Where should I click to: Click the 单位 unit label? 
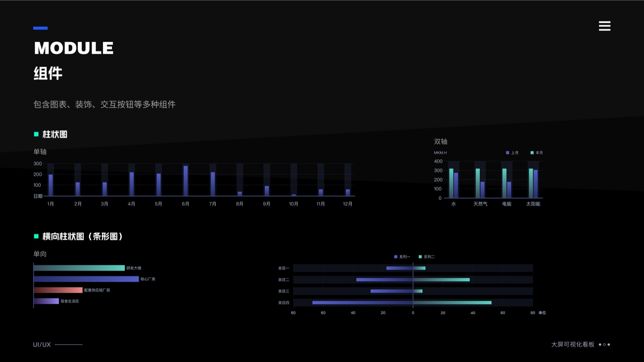[x=542, y=313]
